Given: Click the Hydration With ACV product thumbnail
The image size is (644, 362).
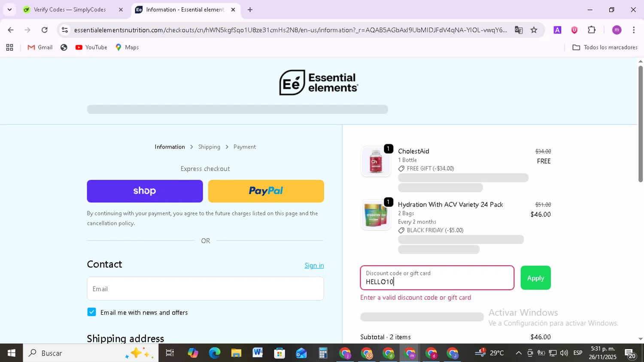Looking at the screenshot, I should (376, 215).
